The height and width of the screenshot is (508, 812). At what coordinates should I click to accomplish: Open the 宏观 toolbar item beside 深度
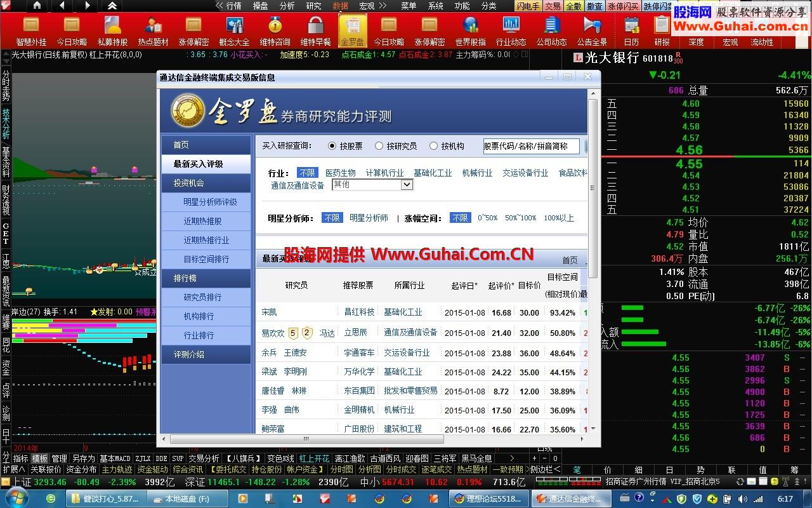730,42
